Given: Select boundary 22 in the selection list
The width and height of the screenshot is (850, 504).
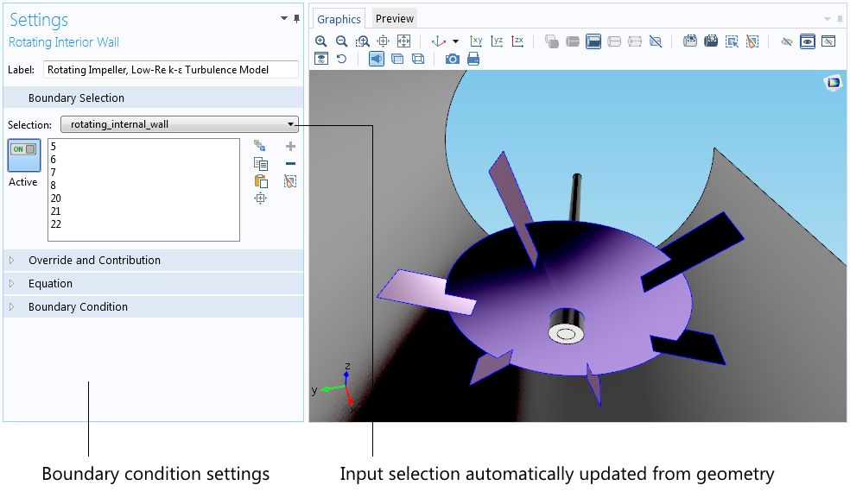Looking at the screenshot, I should point(56,224).
